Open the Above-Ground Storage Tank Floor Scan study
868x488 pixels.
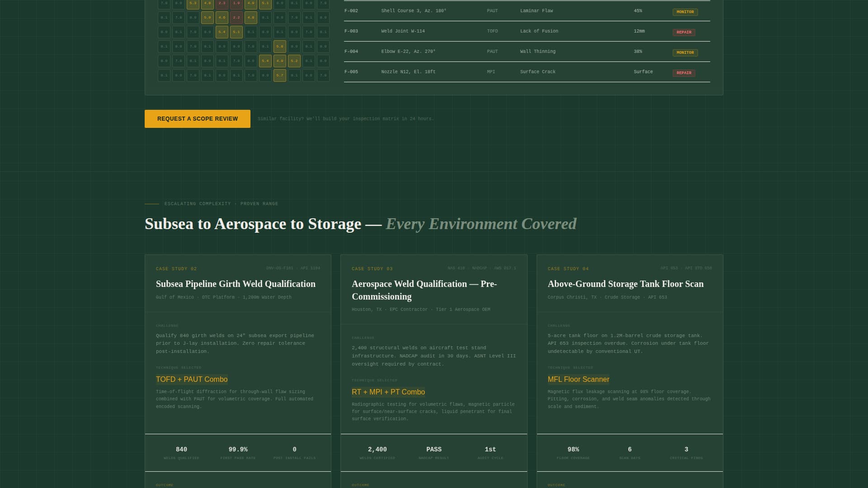click(625, 284)
